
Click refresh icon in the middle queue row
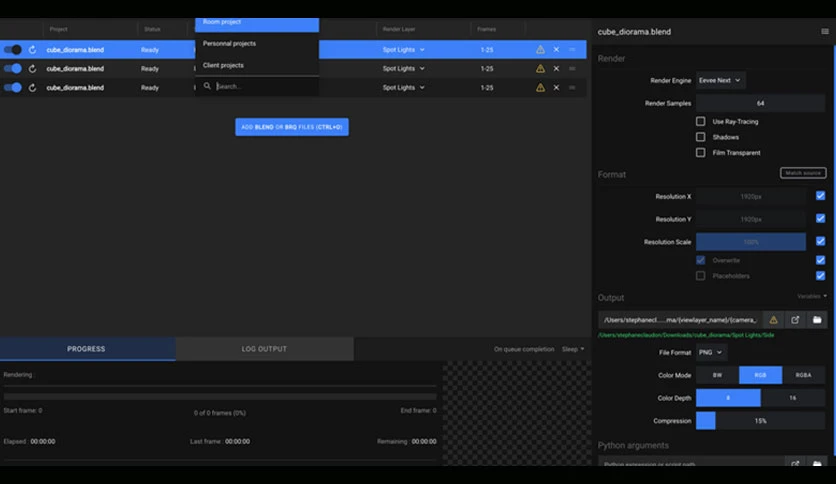[x=33, y=69]
